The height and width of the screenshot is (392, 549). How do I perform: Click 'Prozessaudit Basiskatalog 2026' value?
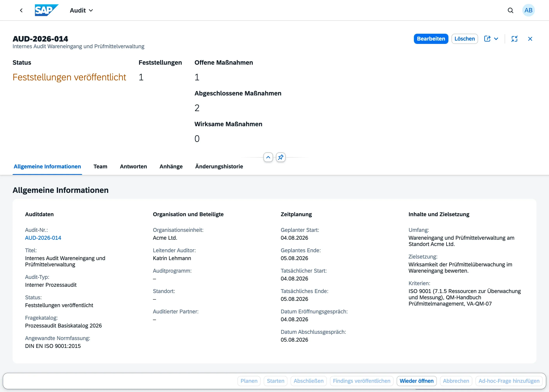tap(64, 326)
